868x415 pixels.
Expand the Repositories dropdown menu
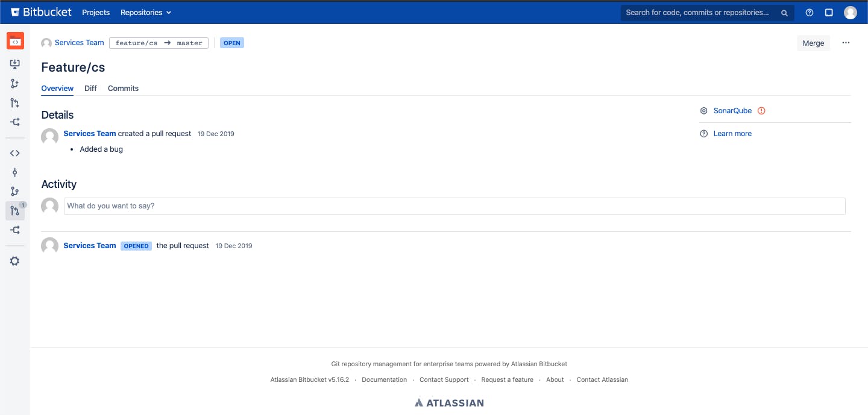click(x=145, y=13)
